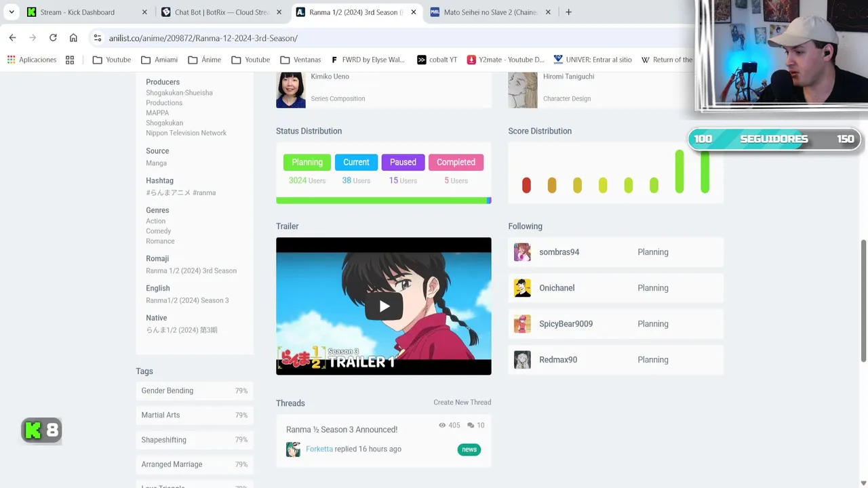Open a new browser tab

(x=568, y=12)
